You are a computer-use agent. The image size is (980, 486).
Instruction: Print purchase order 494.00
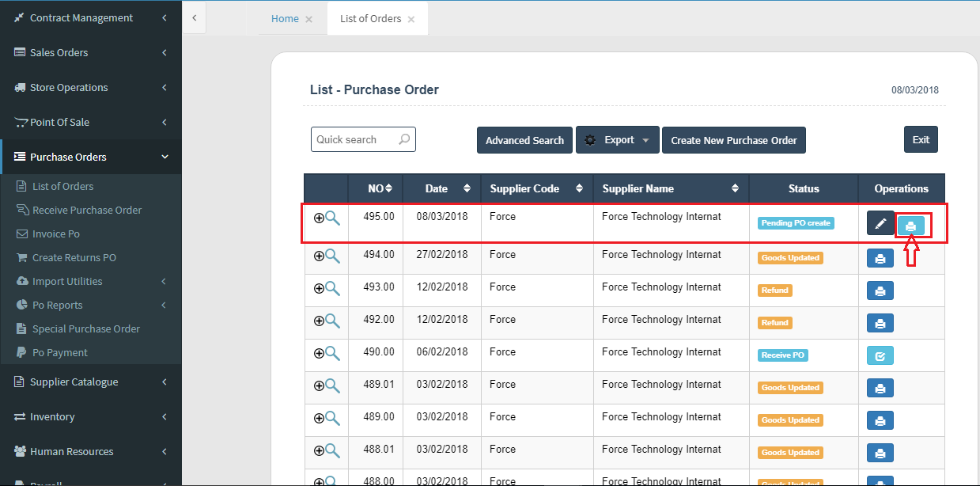pos(880,258)
